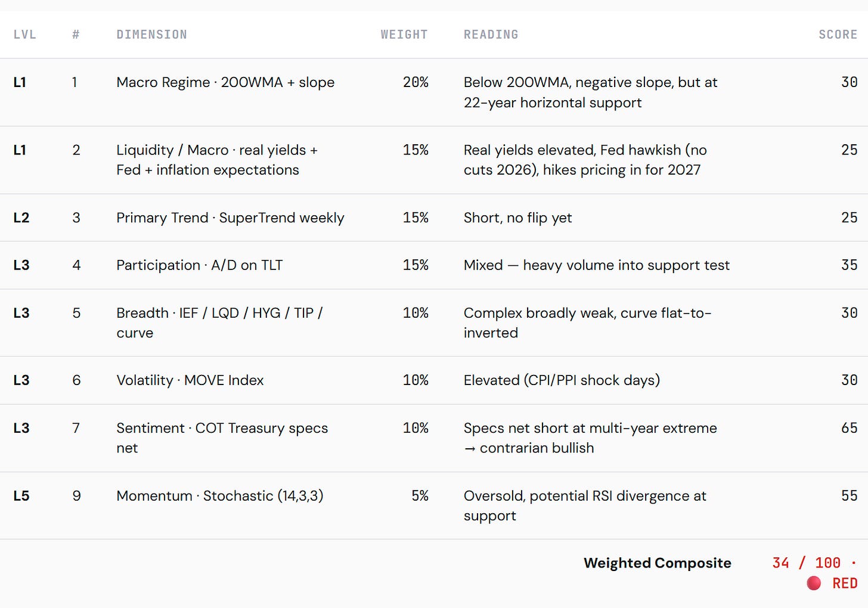The image size is (868, 608).
Task: Click the RED rating text
Action: [x=845, y=584]
